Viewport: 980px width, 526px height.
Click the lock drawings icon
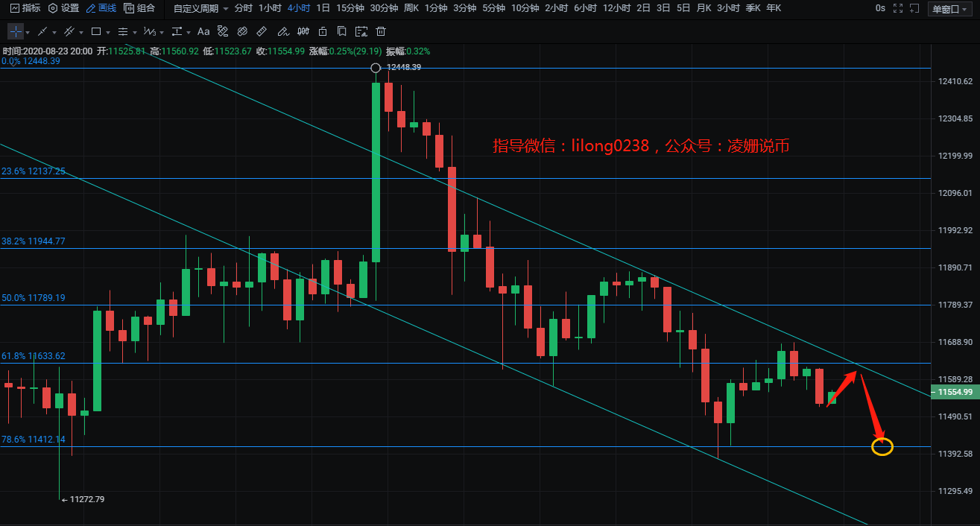click(322, 32)
